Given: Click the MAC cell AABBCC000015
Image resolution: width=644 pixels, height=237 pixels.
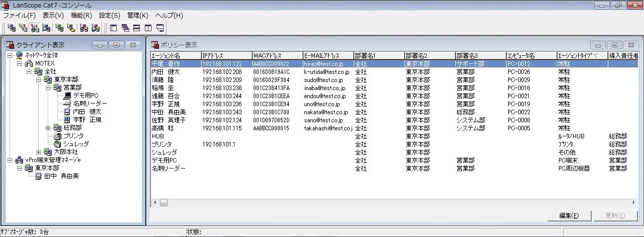Looking at the screenshot, I should (271, 128).
